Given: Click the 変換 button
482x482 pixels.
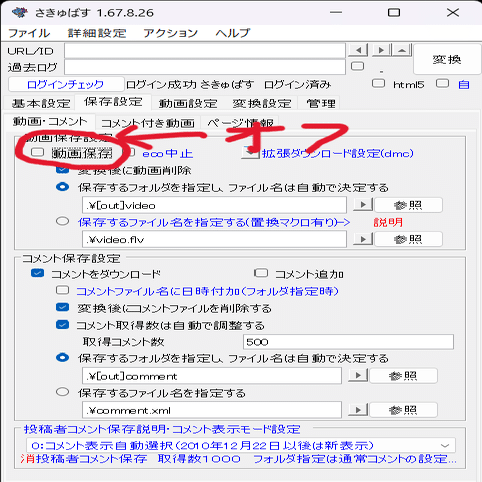Looking at the screenshot, I should tap(447, 59).
